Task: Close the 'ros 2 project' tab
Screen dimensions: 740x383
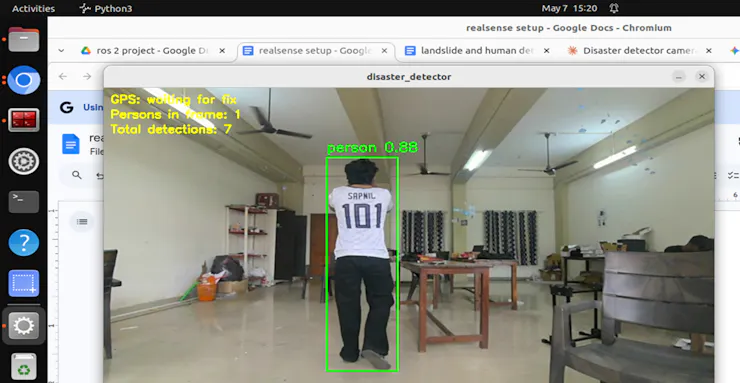Action: (x=222, y=50)
